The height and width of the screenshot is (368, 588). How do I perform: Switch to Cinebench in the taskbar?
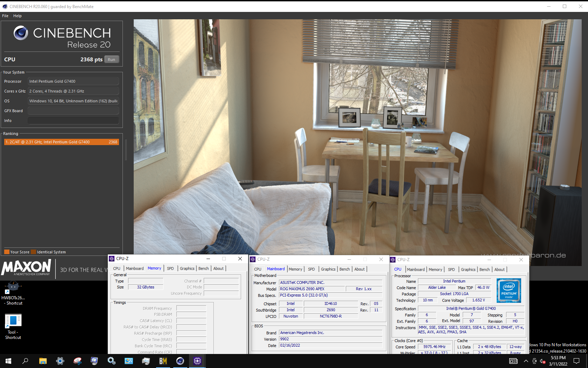pos(180,361)
